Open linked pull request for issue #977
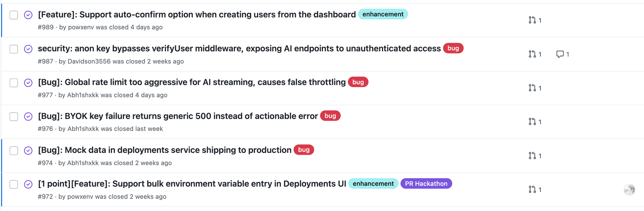 pos(535,88)
